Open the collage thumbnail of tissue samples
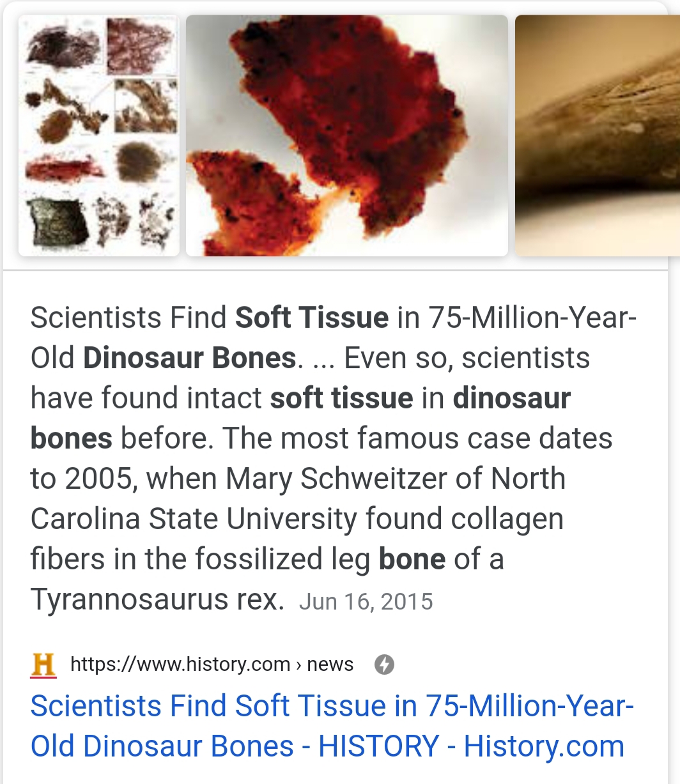680x784 pixels. pos(99,135)
